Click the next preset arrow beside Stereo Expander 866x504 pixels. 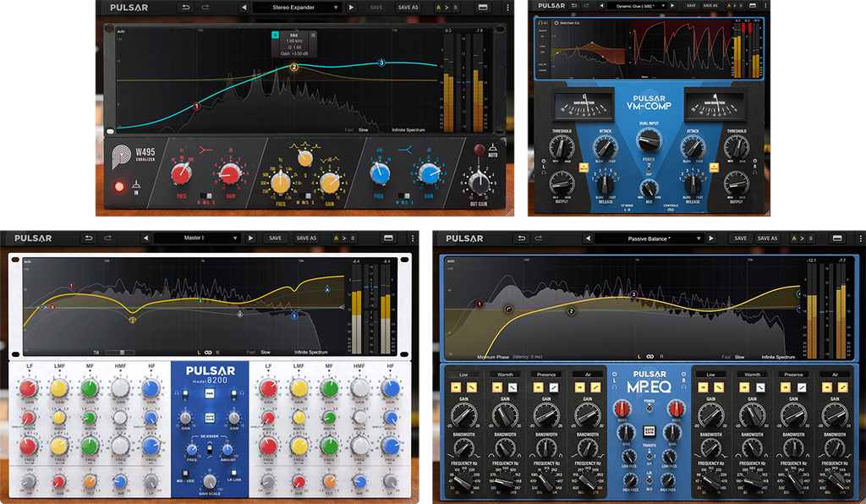pyautogui.click(x=352, y=8)
